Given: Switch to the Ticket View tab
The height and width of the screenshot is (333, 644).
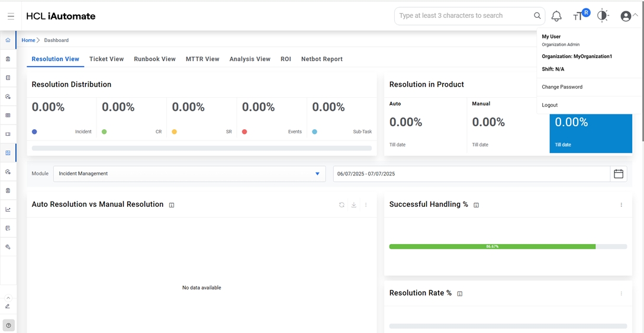Looking at the screenshot, I should tap(107, 59).
